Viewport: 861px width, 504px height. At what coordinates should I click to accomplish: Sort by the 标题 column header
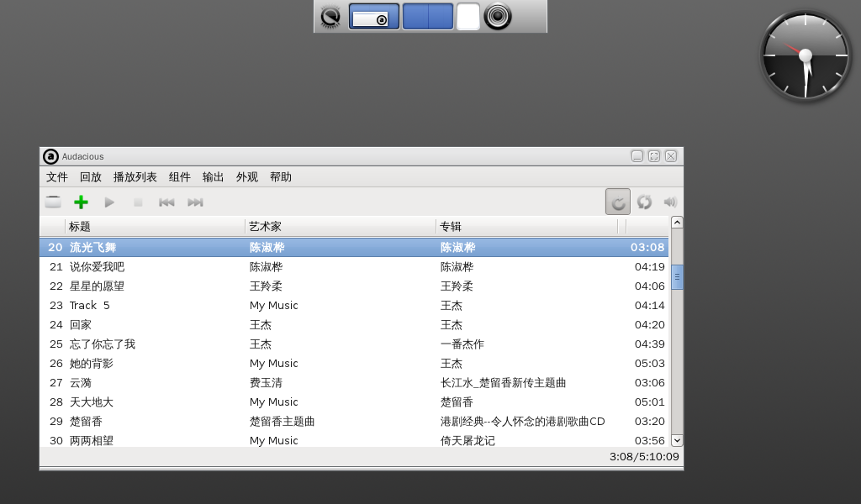pyautogui.click(x=155, y=226)
